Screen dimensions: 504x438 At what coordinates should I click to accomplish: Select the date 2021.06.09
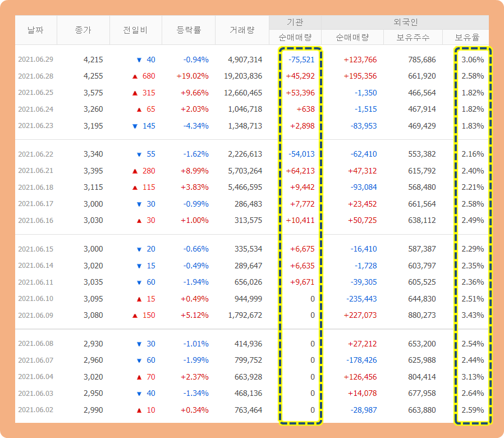36,315
